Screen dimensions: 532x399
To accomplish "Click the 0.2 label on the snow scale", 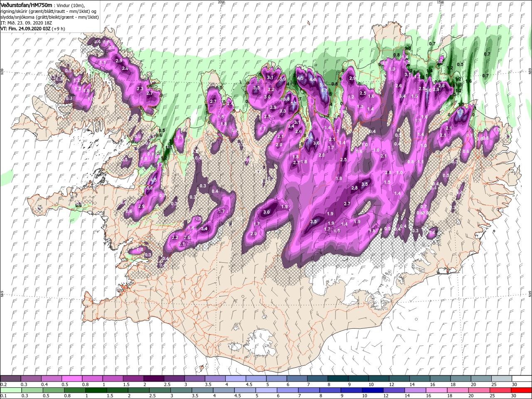I will (x=4, y=384).
